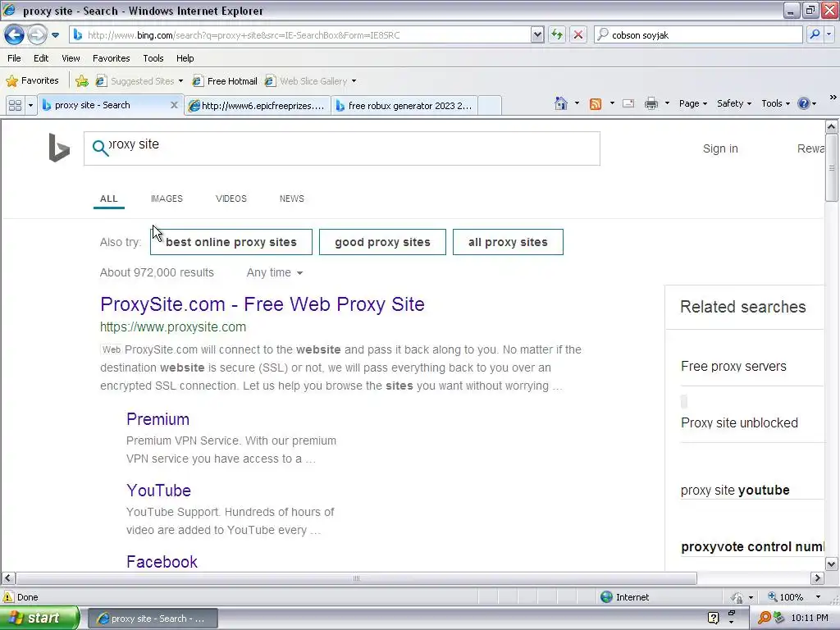Click related search Free proxy servers
The height and width of the screenshot is (630, 840).
click(x=733, y=367)
